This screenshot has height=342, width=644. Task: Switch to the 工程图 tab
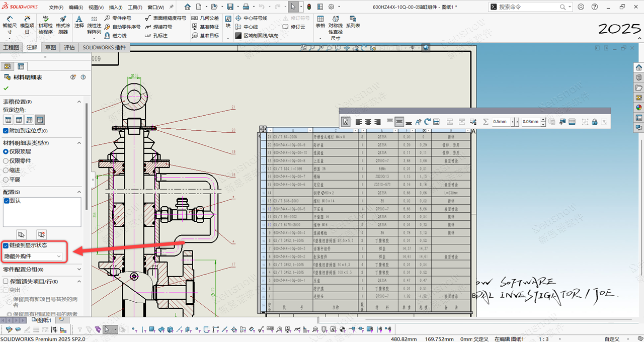tap(11, 47)
